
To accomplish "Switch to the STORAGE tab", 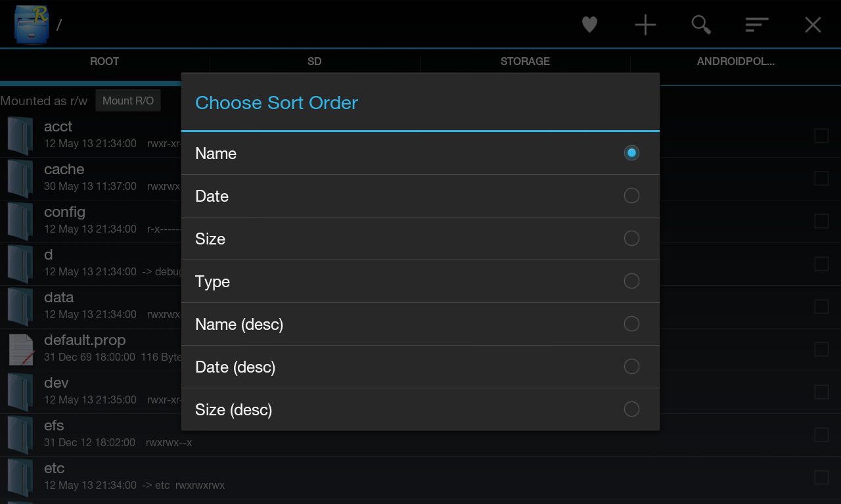I will (525, 62).
